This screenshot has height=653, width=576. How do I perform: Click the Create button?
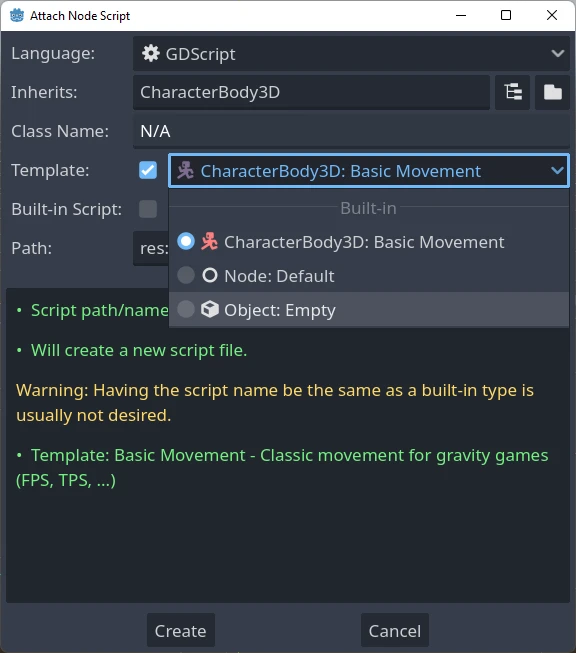tap(181, 630)
